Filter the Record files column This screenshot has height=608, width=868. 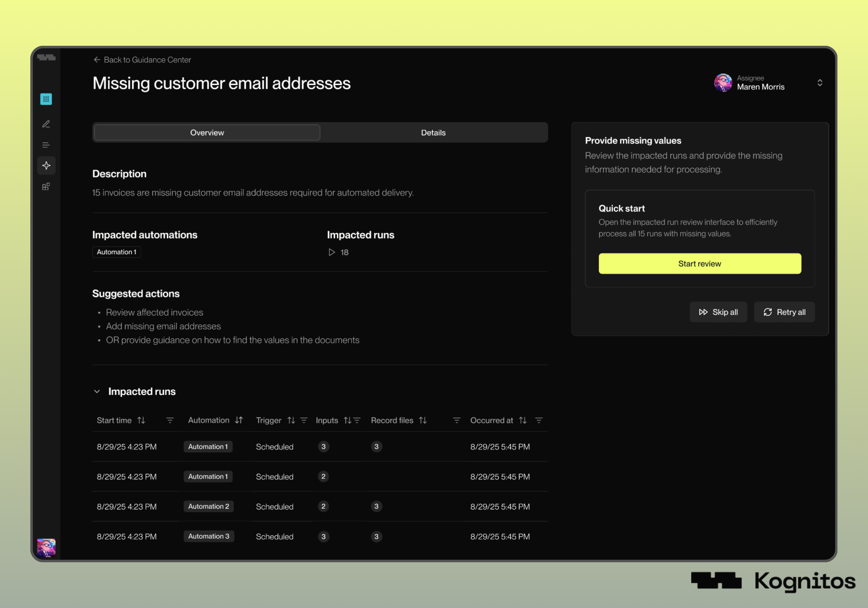point(456,420)
